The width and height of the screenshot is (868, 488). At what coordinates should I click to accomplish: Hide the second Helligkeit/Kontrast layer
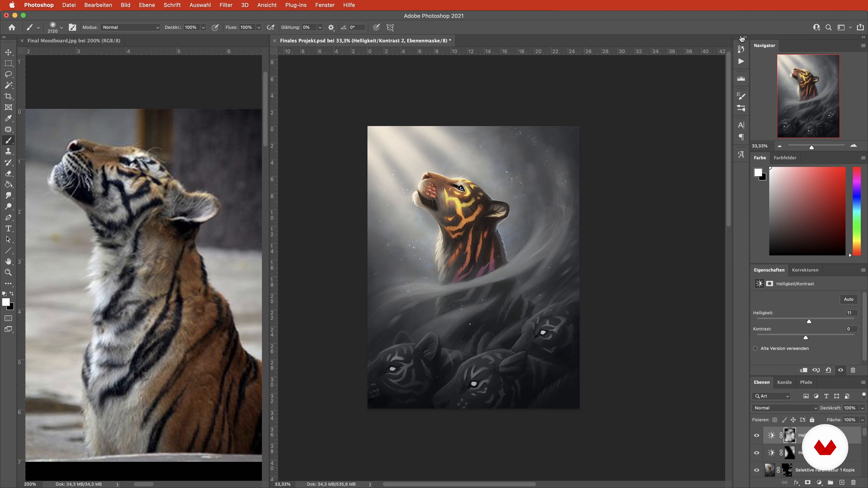click(x=757, y=453)
